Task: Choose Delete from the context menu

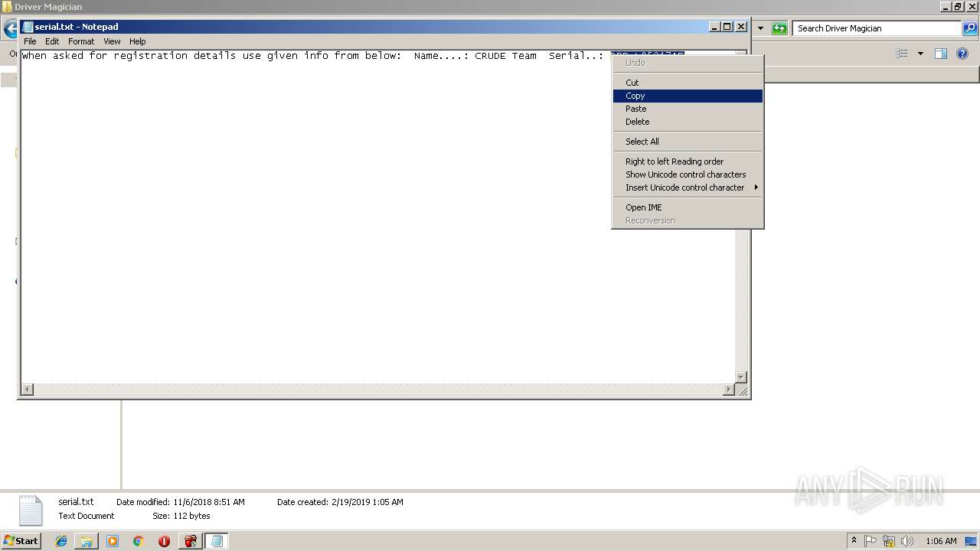Action: pyautogui.click(x=688, y=122)
